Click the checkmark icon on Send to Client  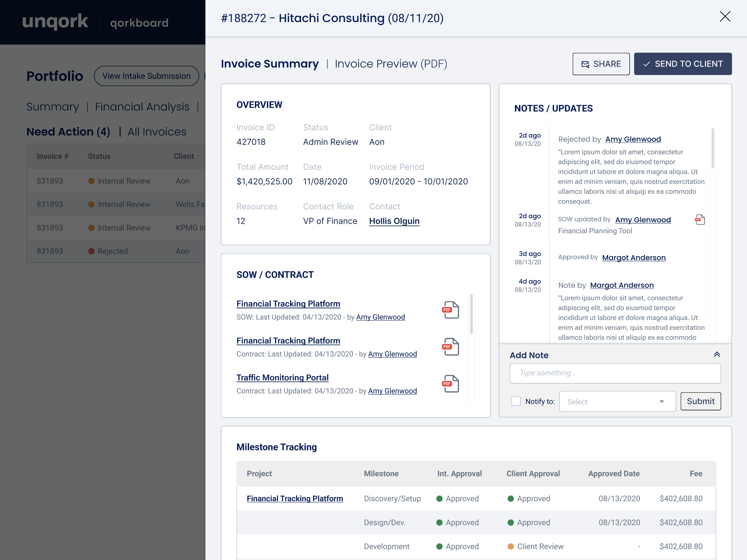tap(646, 64)
